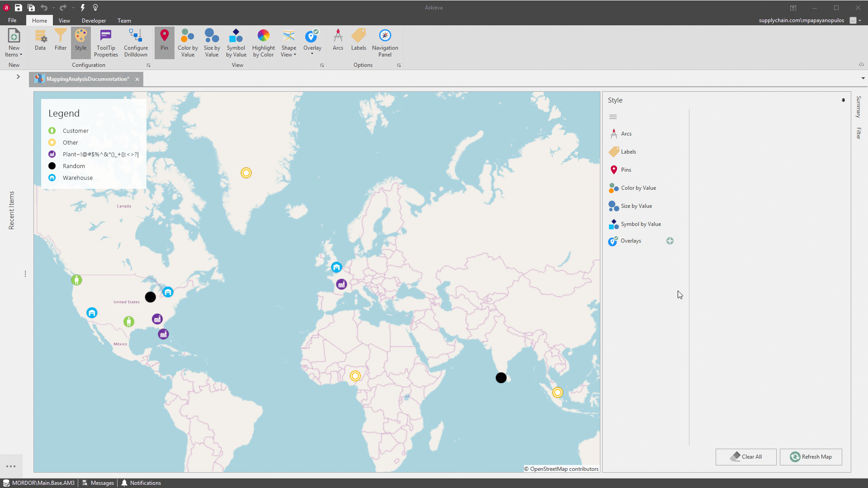Add a new overlay with plus icon
868x488 pixels.
tap(670, 241)
